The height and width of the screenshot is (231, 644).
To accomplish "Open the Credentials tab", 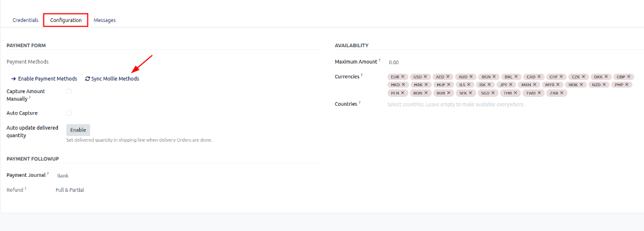I will 25,20.
